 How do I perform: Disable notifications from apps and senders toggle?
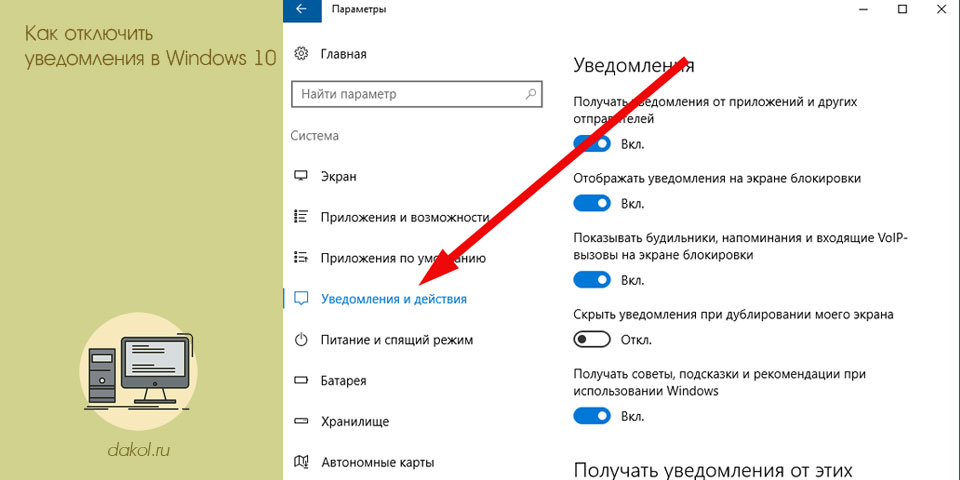[592, 144]
